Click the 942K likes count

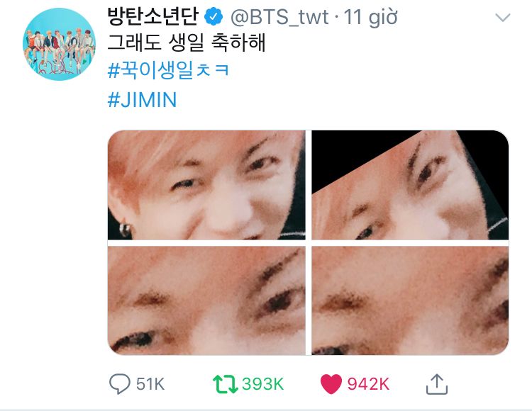point(368,384)
